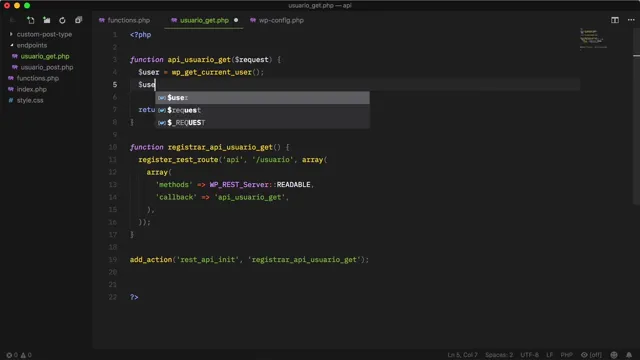
Task: Click add_action on line 19
Action: coord(151,260)
